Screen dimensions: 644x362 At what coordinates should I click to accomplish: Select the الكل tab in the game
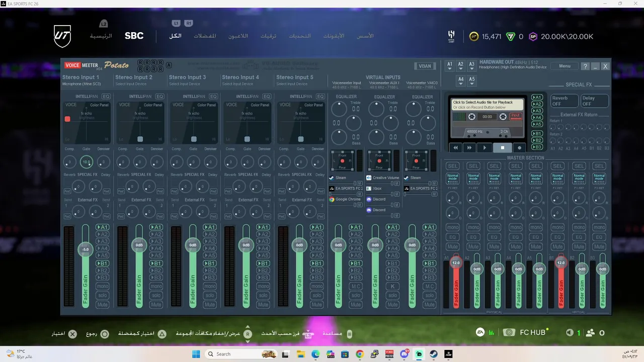(x=175, y=36)
